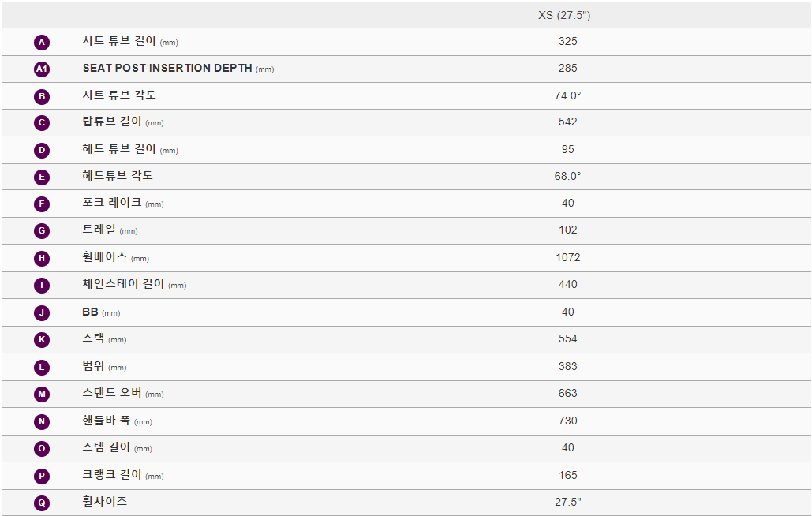Select the N handlebar width badge
The image size is (812, 516).
[x=42, y=421]
